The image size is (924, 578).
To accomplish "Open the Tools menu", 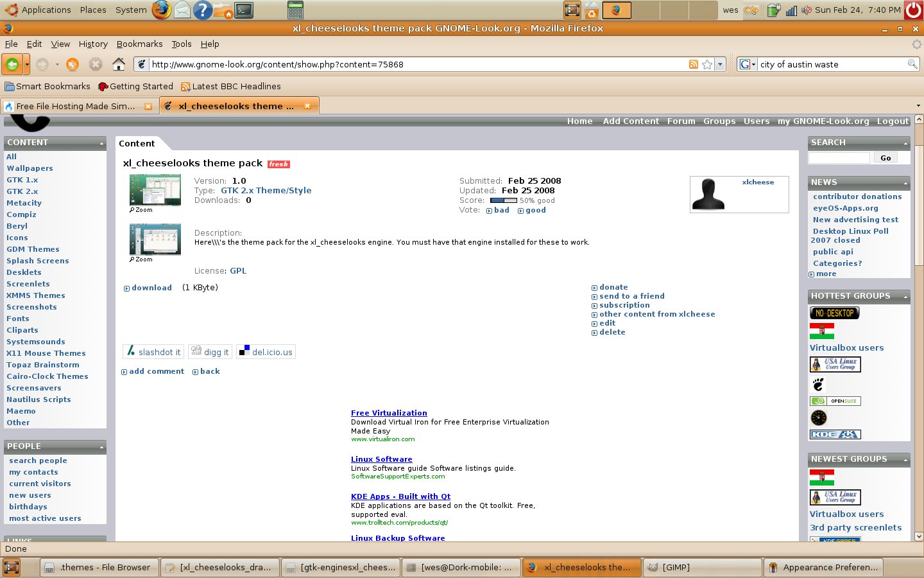I will (x=182, y=44).
